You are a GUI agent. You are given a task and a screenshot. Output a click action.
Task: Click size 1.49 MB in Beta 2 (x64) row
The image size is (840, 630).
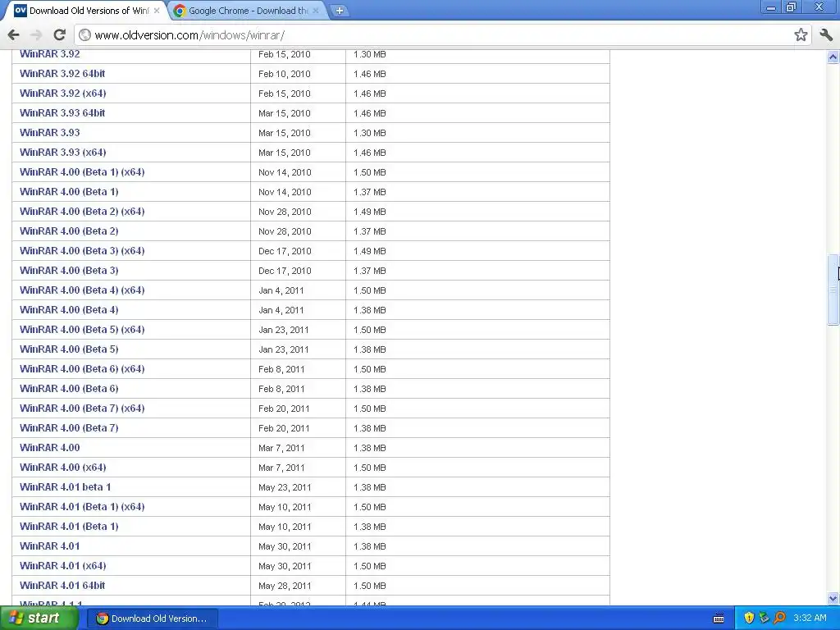370,212
